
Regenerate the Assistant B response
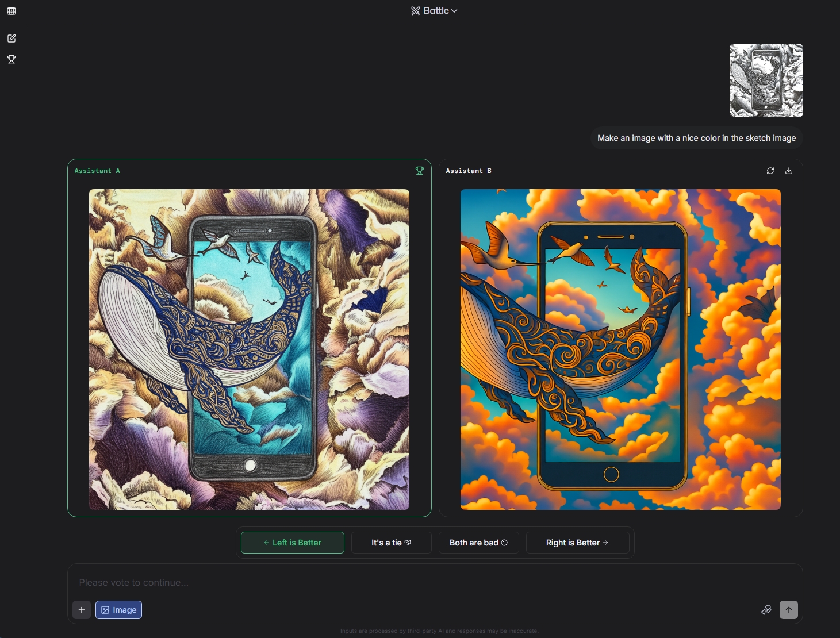coord(770,171)
